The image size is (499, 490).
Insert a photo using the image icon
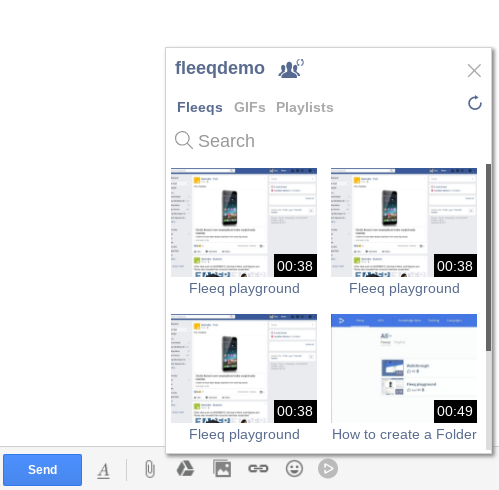click(222, 469)
